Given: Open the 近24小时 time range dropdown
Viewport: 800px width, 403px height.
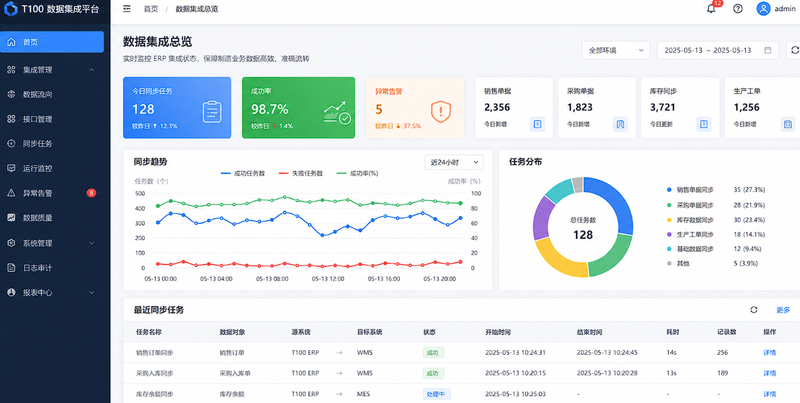Looking at the screenshot, I should pyautogui.click(x=454, y=162).
